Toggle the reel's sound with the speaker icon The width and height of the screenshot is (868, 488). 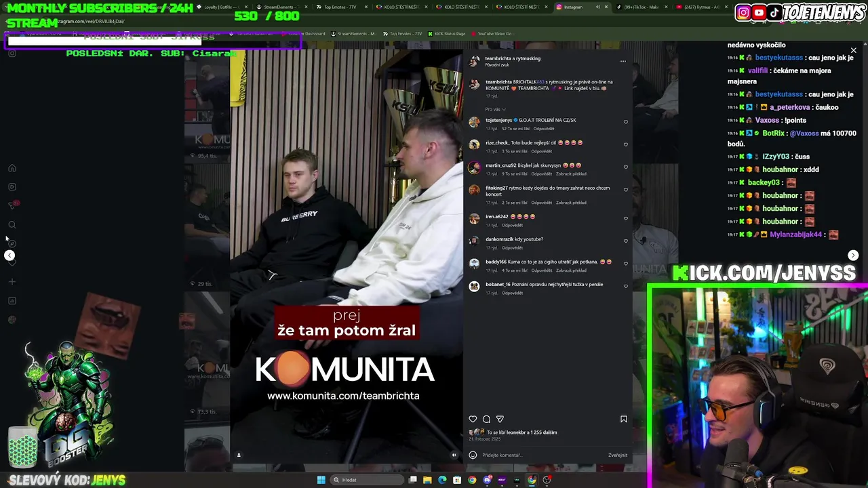454,455
